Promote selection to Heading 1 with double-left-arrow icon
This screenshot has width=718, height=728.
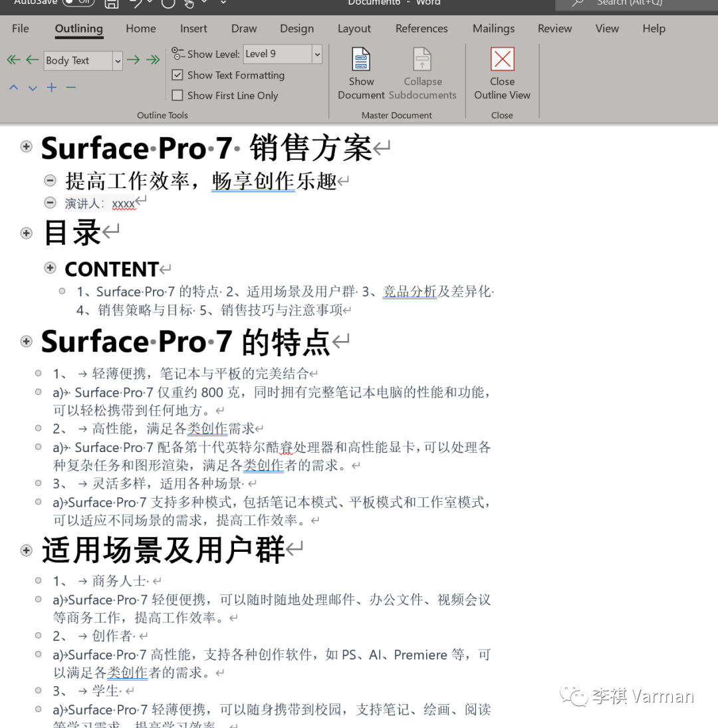click(13, 59)
